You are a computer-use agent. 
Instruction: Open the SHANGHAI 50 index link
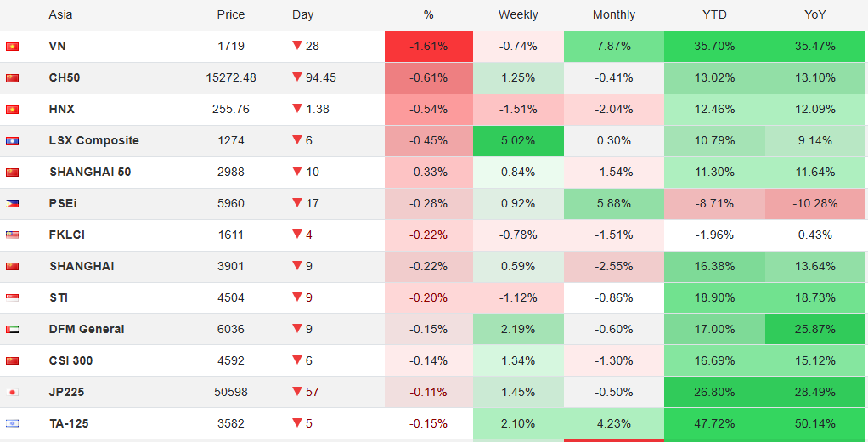tap(90, 172)
